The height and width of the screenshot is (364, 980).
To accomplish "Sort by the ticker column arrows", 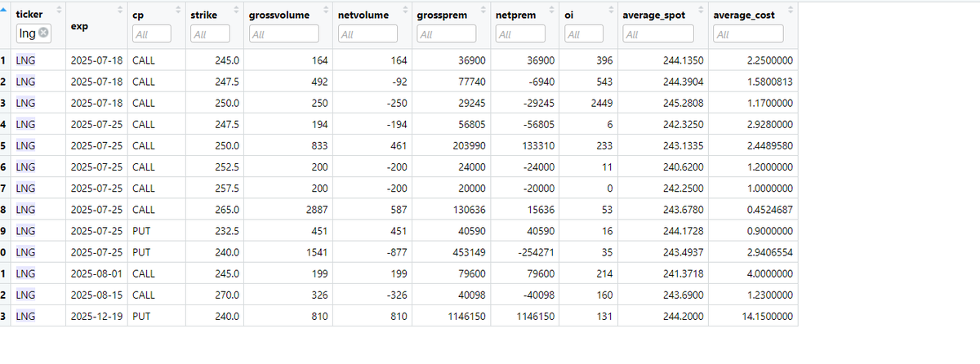I will (59, 9).
